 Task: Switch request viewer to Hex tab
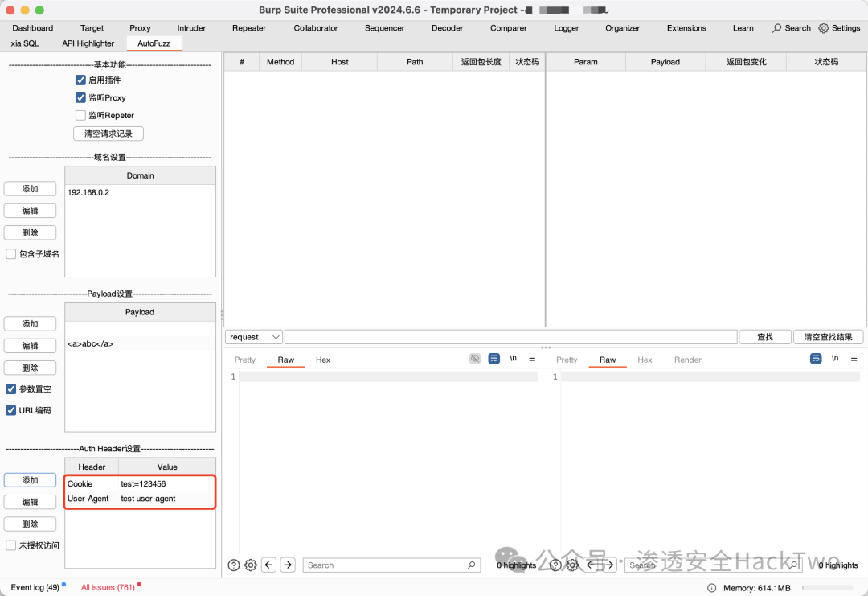pos(323,360)
